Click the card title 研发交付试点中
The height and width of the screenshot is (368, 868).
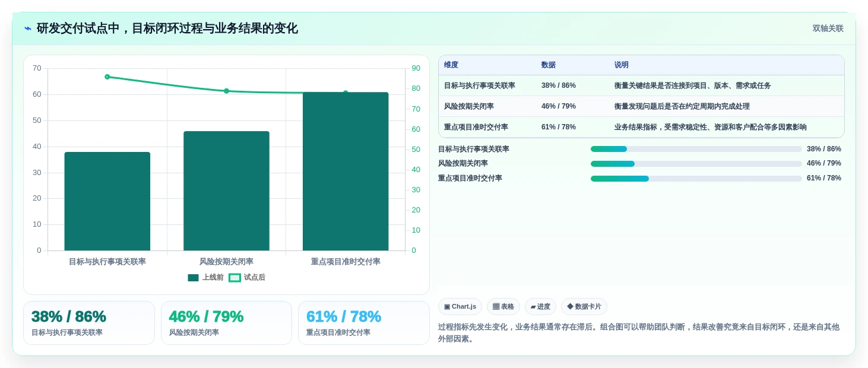click(167, 28)
